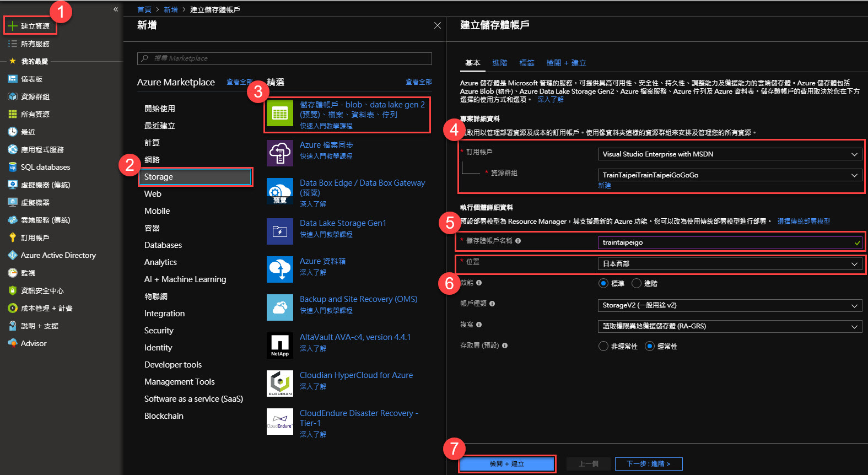Click the Review + create button
The width and height of the screenshot is (868, 475).
click(x=507, y=464)
